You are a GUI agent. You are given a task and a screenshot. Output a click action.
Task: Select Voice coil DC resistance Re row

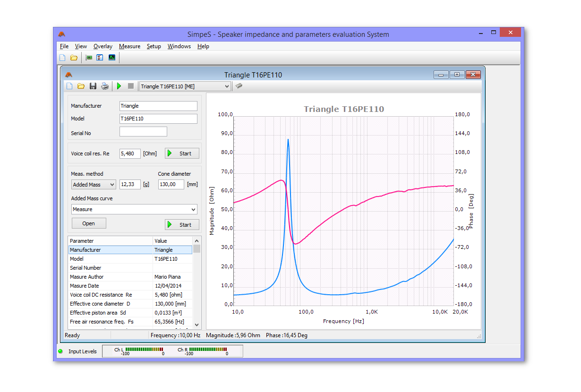pos(130,295)
